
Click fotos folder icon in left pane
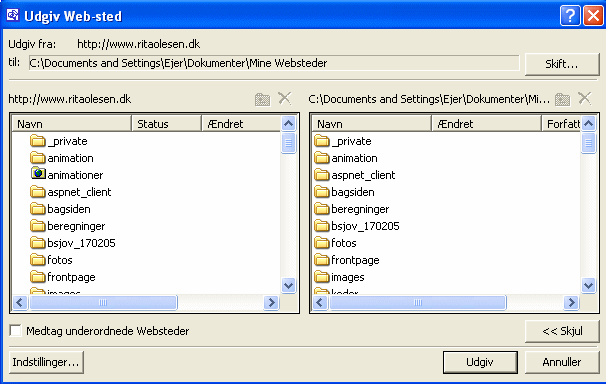pos(37,260)
